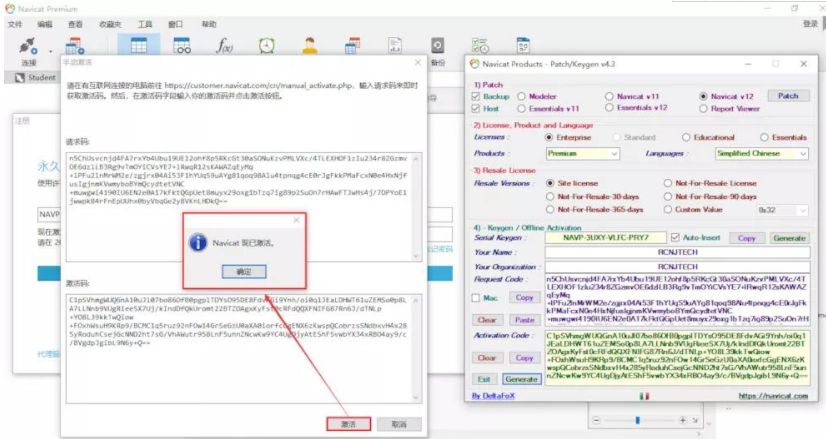826x439 pixels.
Task: Choose Not-For-Resale-30-days radio option
Action: (550, 197)
